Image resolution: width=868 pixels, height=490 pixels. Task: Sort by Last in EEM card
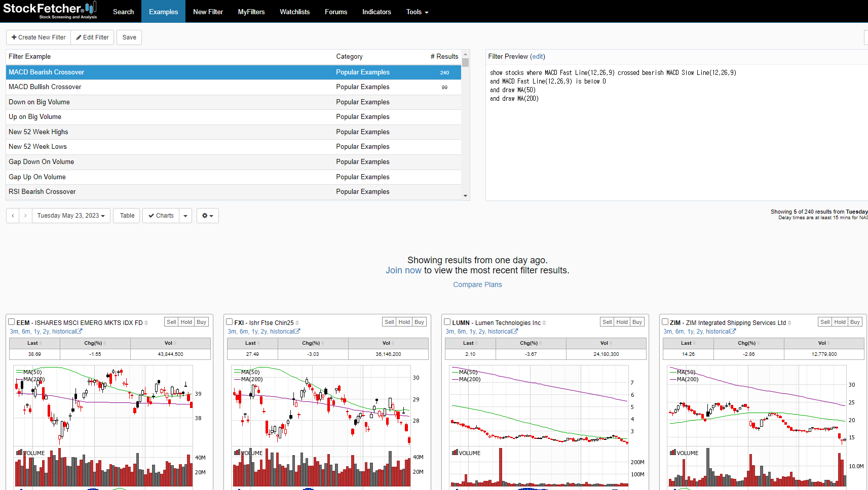pos(34,343)
